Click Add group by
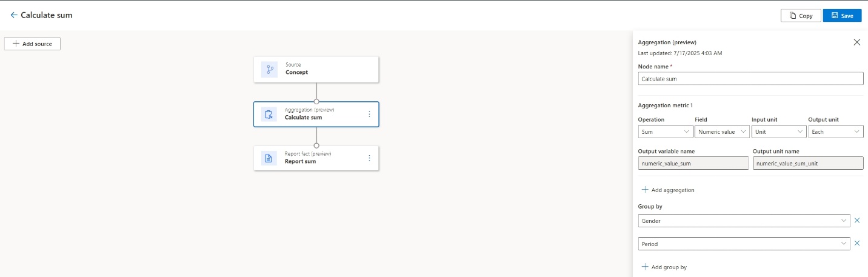 pyautogui.click(x=664, y=267)
